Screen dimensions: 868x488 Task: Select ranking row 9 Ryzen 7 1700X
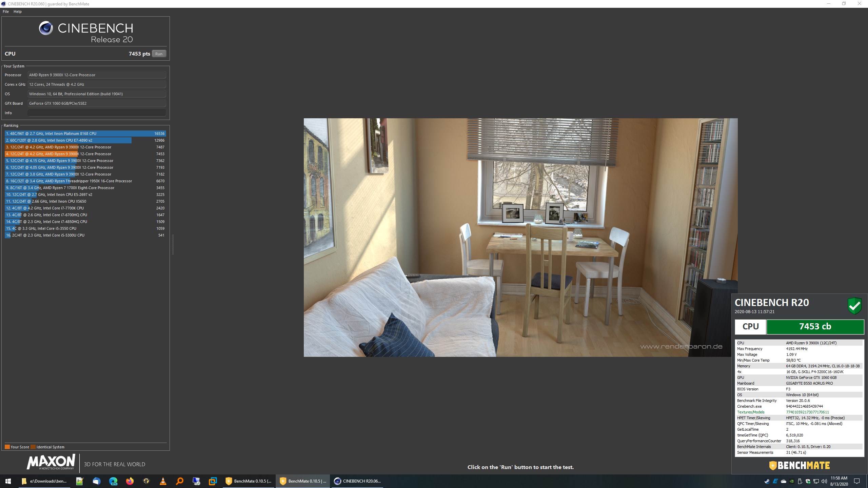coord(85,188)
